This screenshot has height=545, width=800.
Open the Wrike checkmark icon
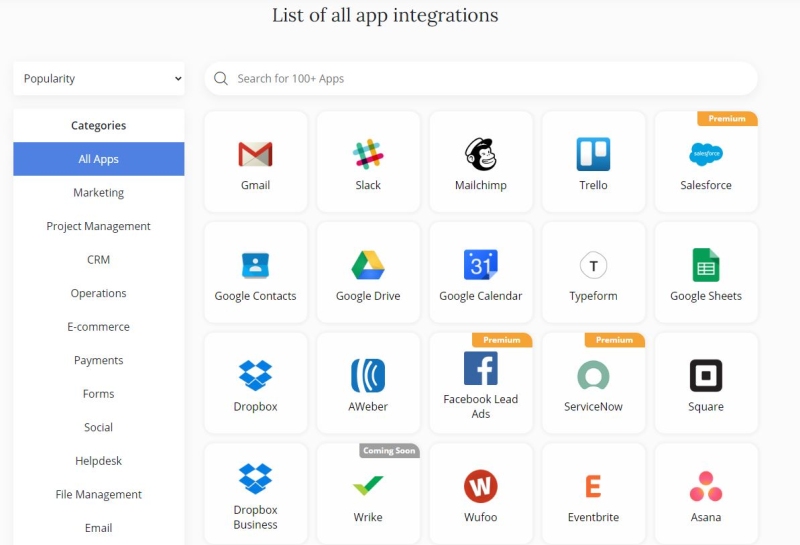coord(368,485)
